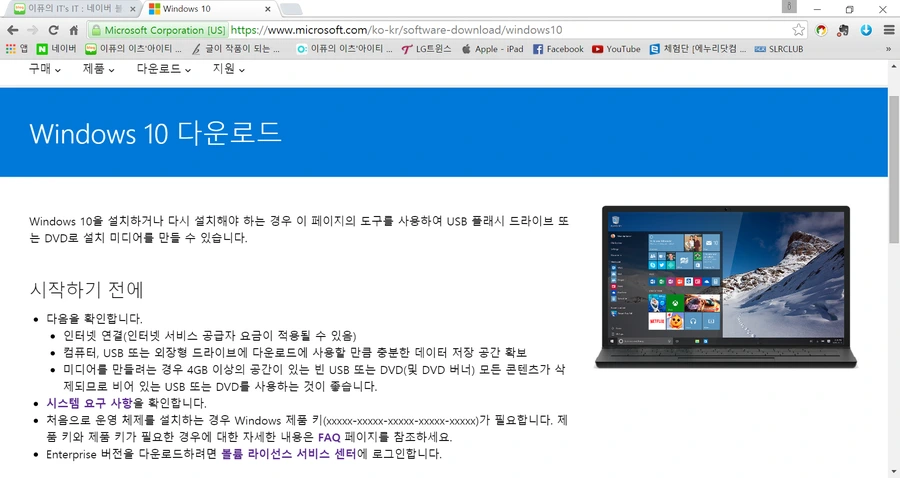The image size is (900, 478).
Task: Open the Chrome hamburger menu
Action: pos(889,30)
